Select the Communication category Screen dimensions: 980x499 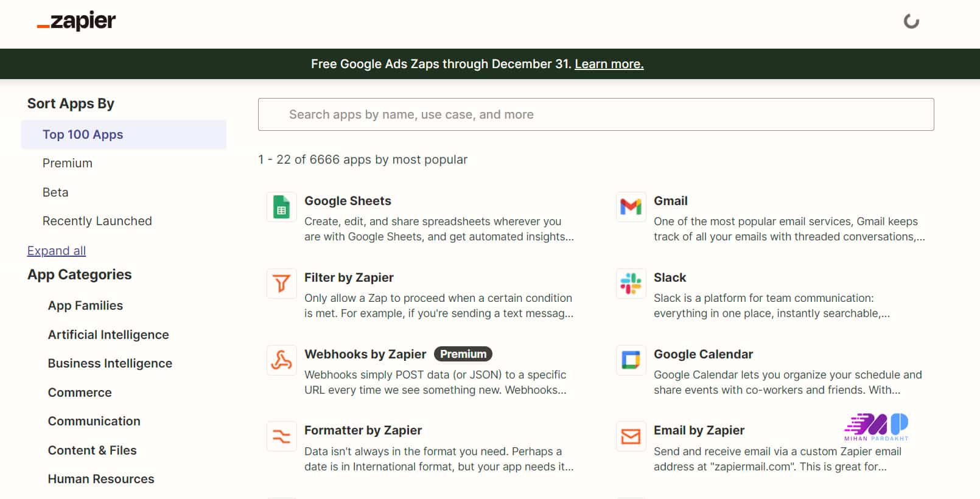94,421
